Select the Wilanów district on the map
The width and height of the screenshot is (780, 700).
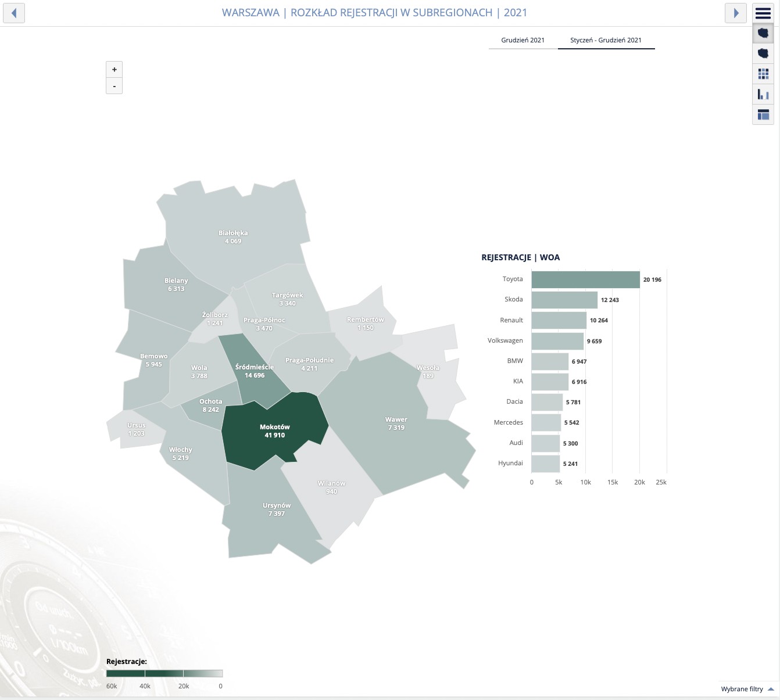[x=331, y=487]
